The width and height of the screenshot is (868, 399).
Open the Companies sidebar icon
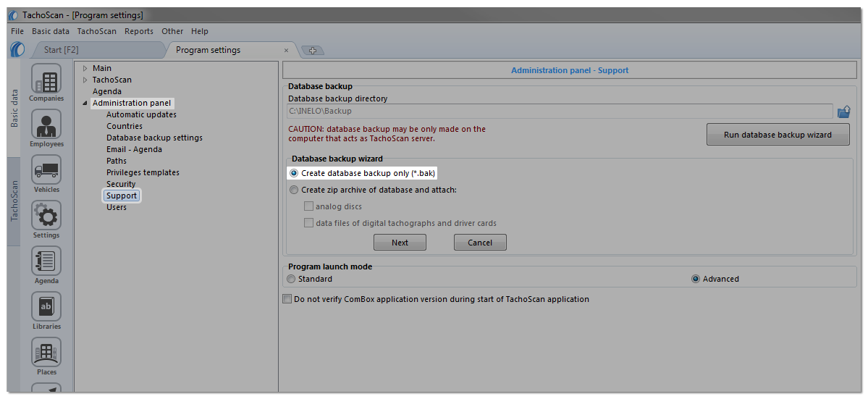[x=46, y=78]
